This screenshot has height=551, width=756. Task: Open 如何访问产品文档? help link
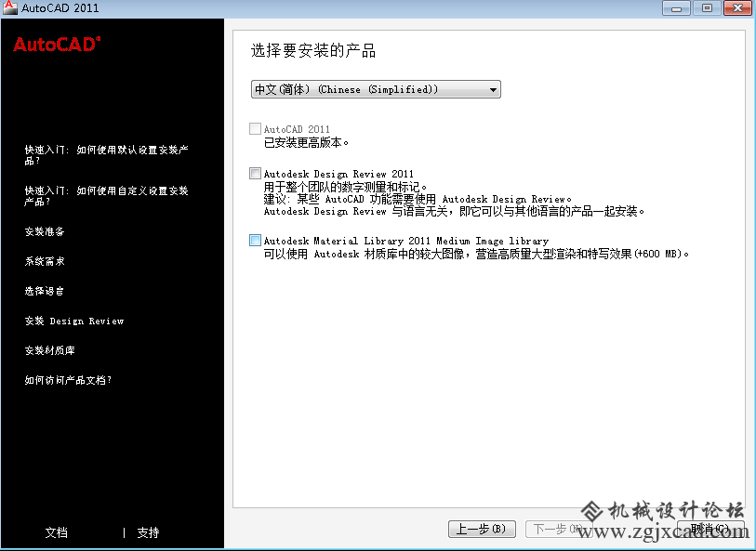click(x=68, y=381)
